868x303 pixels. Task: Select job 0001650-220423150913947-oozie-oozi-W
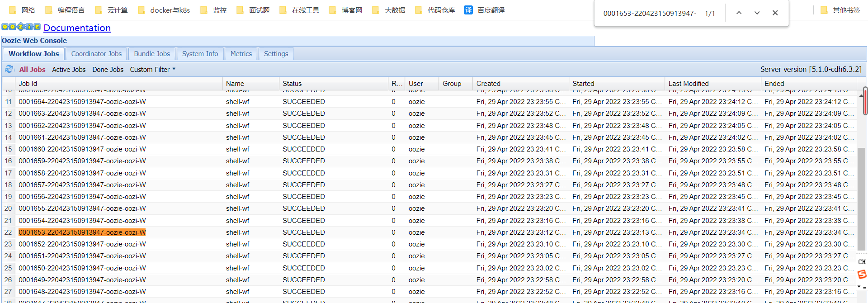(x=82, y=268)
